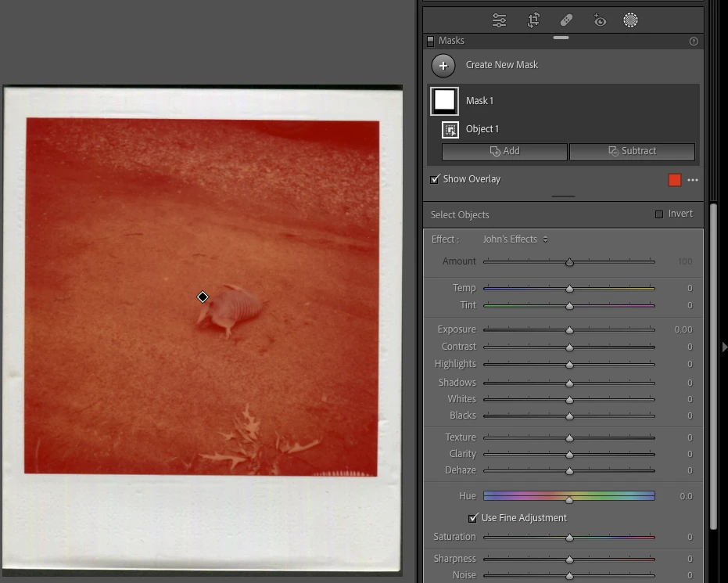Click the red overlay color swatch

[675, 180]
